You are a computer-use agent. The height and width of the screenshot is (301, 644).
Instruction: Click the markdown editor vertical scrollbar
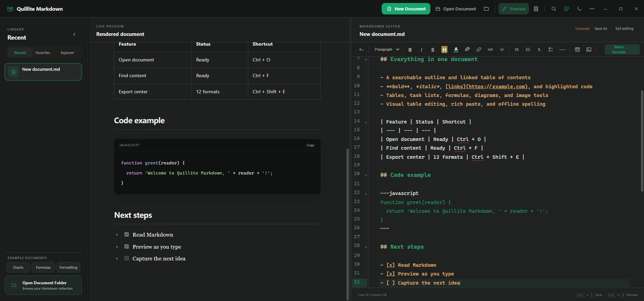click(x=642, y=141)
